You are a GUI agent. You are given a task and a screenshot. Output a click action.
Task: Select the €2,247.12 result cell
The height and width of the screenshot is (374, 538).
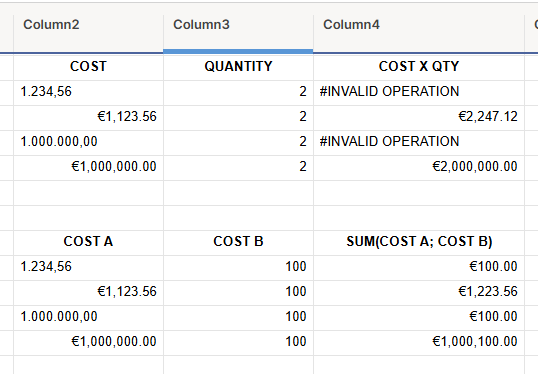(x=419, y=117)
